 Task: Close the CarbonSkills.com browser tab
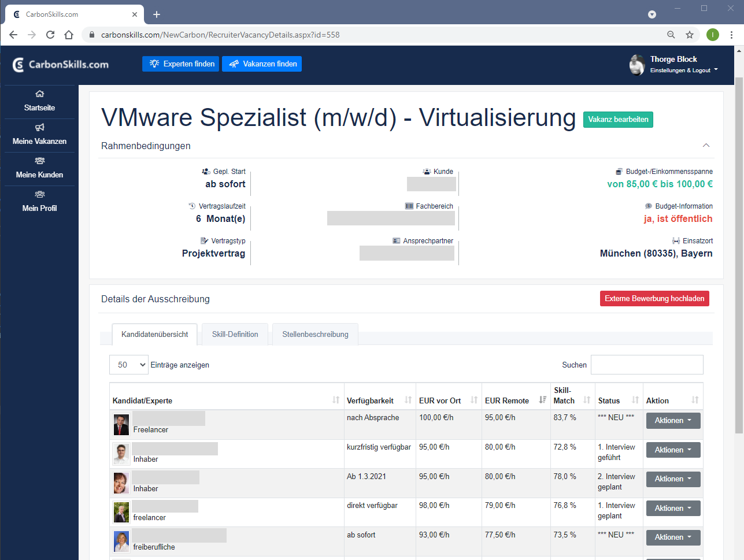[135, 14]
